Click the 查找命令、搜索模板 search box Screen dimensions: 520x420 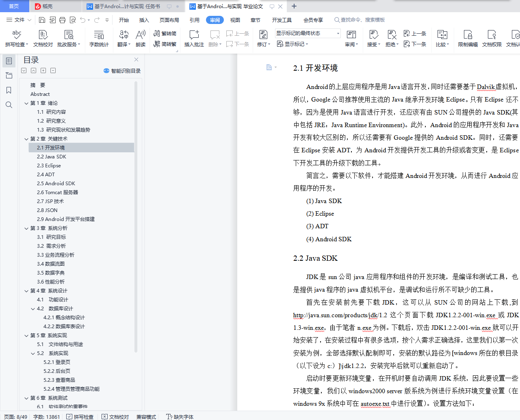point(360,20)
